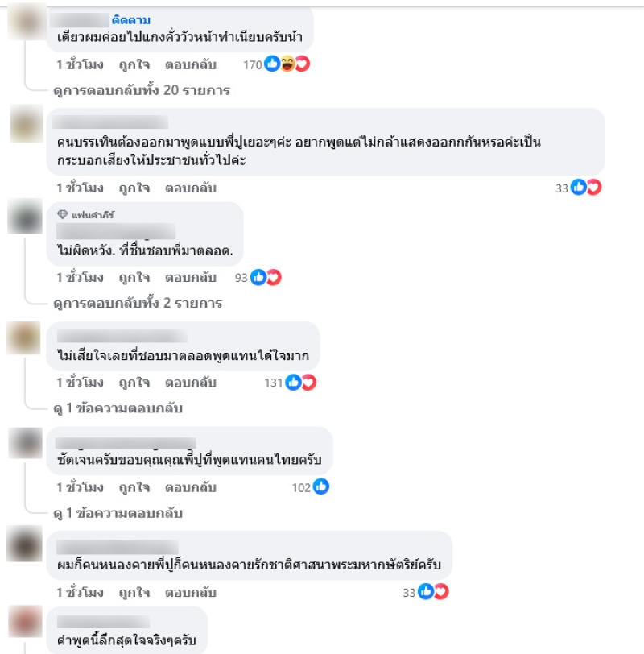Click ติดตาม to follow the first commenter
The width and height of the screenshot is (644, 654).
click(x=131, y=20)
